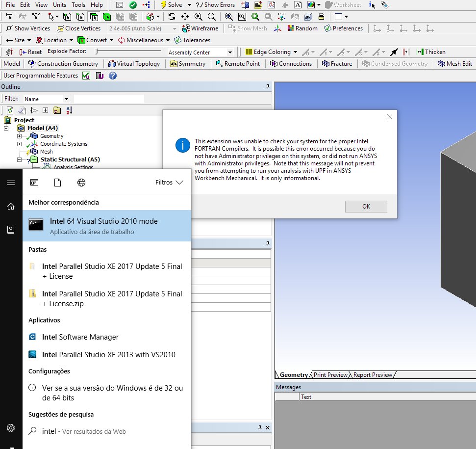Open the Assembly Center dropdown
The height and width of the screenshot is (449, 476).
(x=230, y=53)
